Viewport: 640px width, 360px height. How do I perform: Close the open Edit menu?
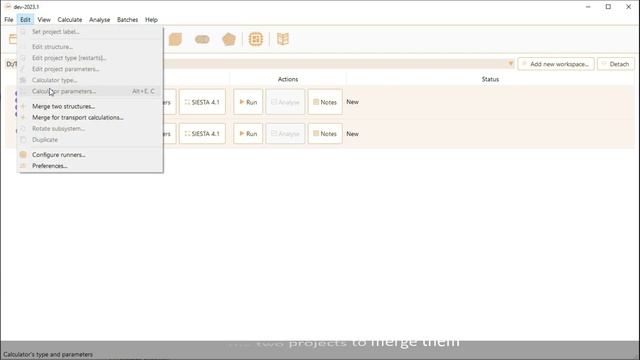click(x=25, y=20)
